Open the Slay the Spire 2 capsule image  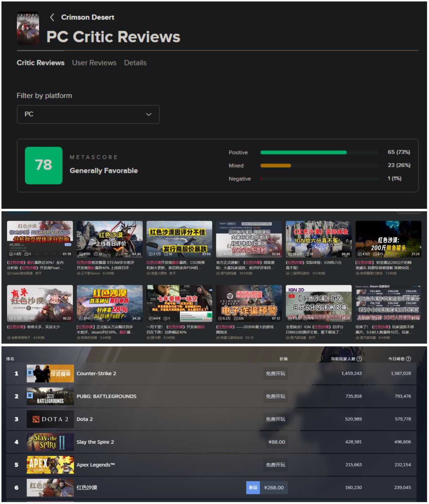coord(50,442)
